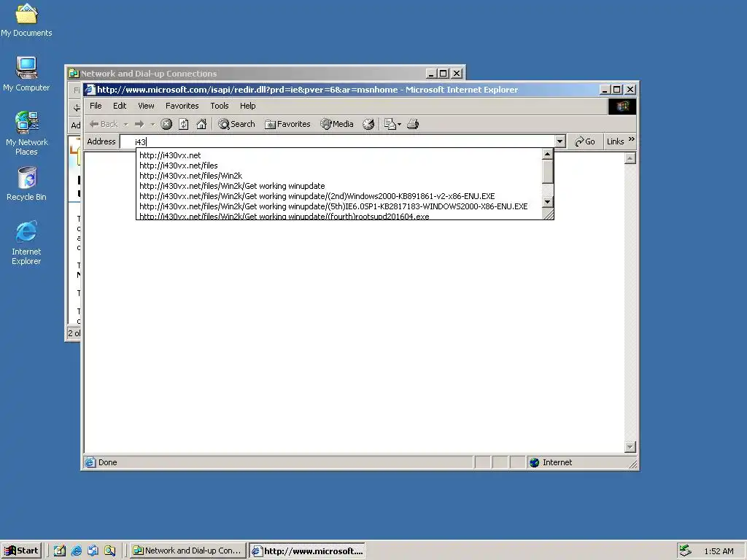
Task: Click the network tray icon
Action: click(x=685, y=551)
